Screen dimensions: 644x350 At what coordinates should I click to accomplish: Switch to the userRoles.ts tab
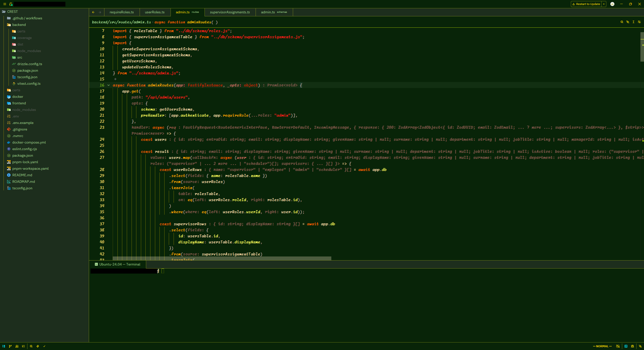(155, 12)
